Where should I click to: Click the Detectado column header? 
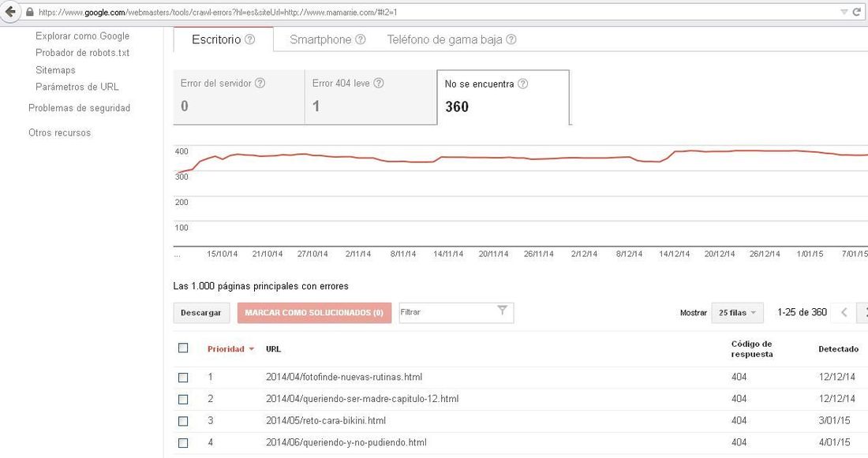(838, 349)
